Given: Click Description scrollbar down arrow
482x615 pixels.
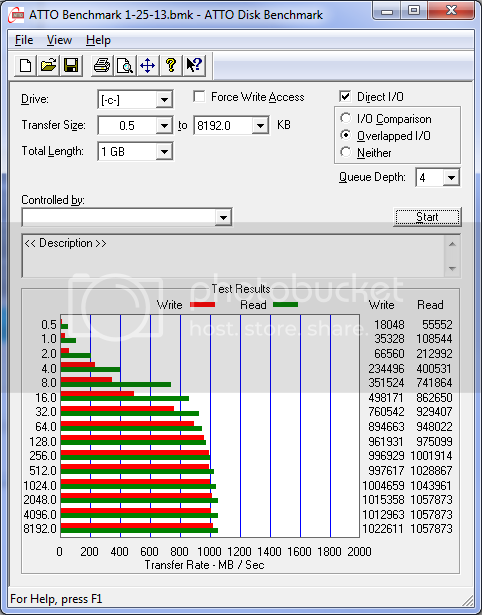Looking at the screenshot, I should click(x=452, y=268).
